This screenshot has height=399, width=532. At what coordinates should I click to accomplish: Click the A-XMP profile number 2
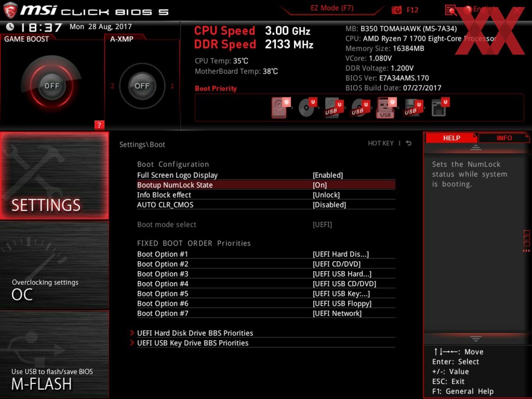(112, 86)
